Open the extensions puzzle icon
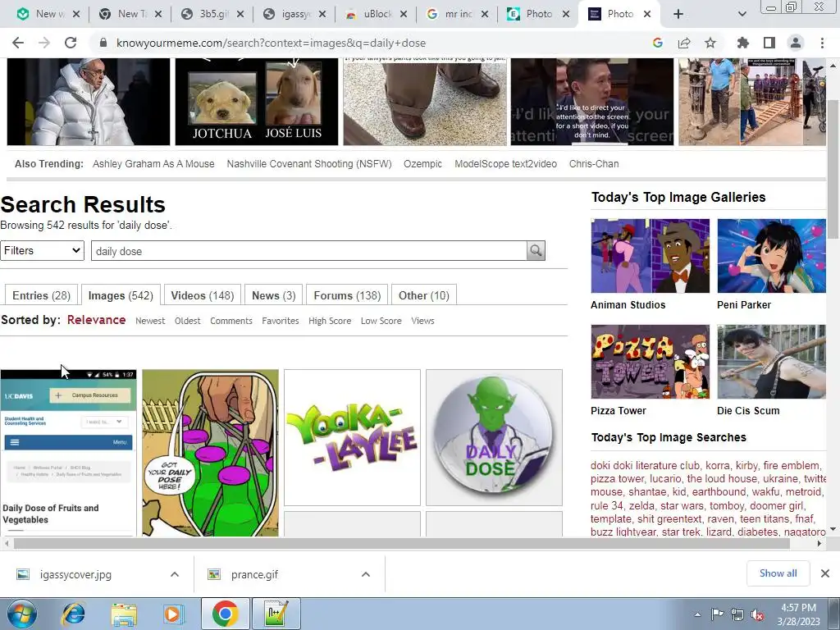Screen dimensions: 840x630 pyautogui.click(x=742, y=43)
